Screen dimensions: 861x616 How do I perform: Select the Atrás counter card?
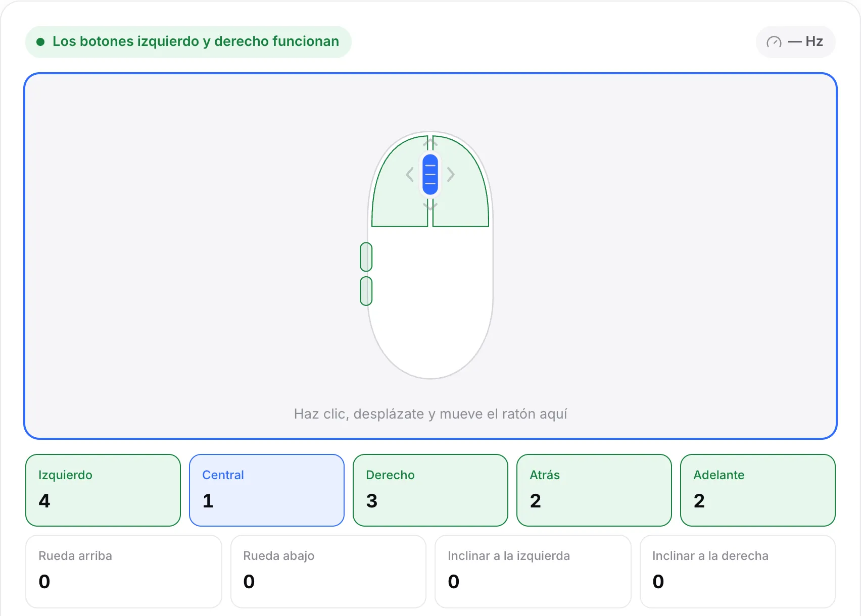pos(594,490)
